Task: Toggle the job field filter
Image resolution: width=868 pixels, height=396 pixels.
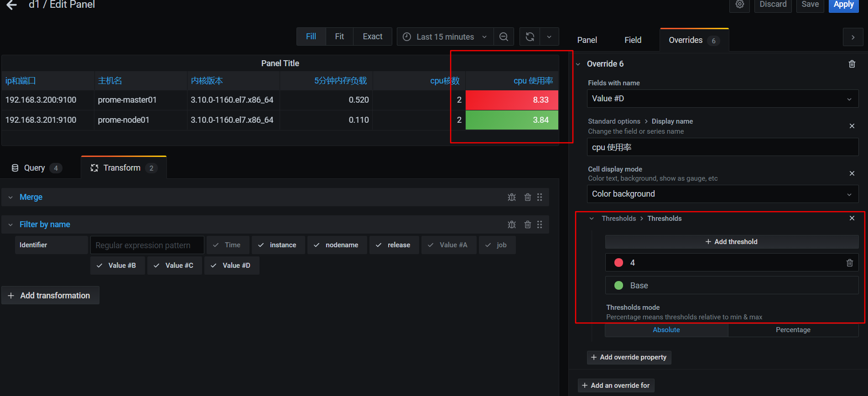Action: (x=497, y=245)
